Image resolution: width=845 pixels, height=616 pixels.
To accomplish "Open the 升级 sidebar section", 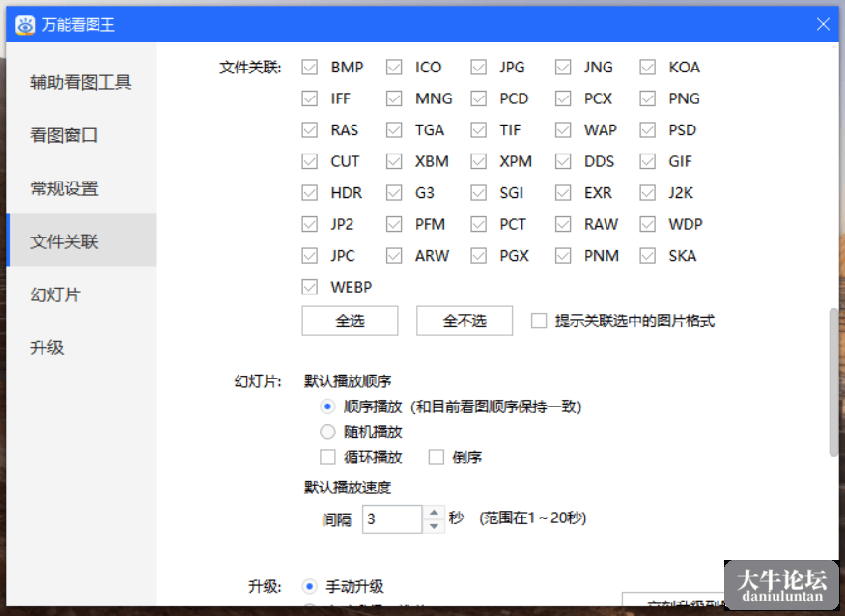I will [81, 348].
